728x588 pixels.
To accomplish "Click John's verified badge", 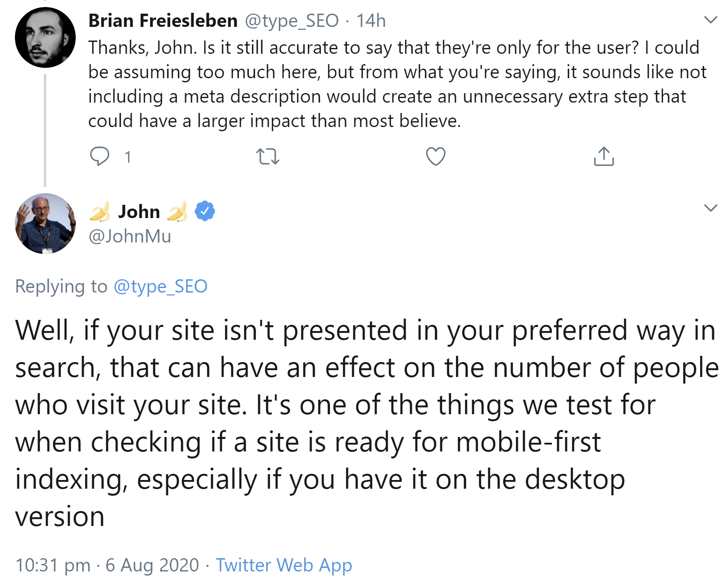I will [x=204, y=211].
